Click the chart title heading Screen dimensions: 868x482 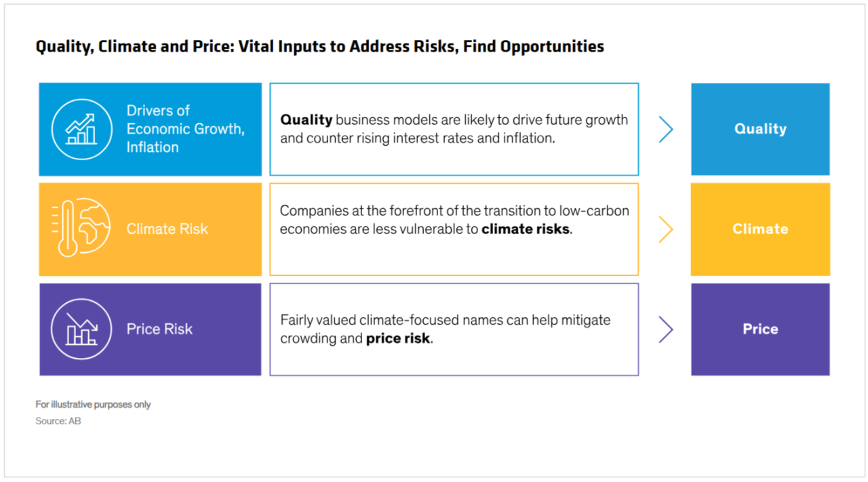319,47
